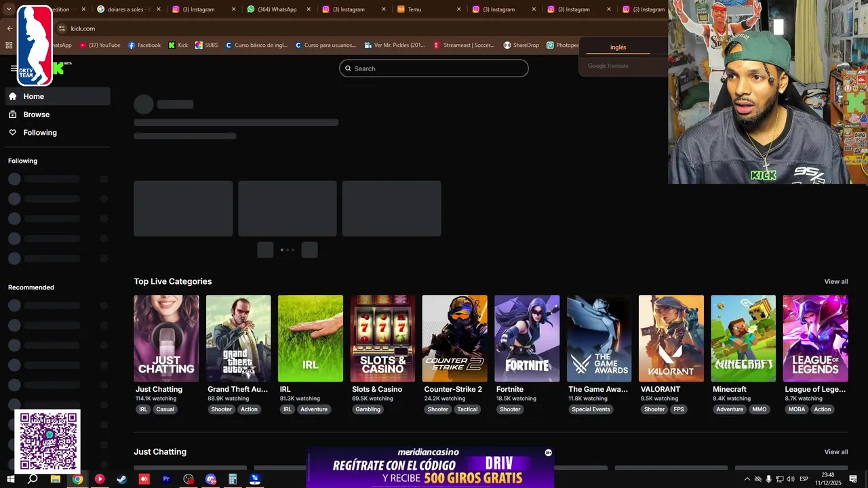
Task: Open the Slots & Casino category card
Action: [x=382, y=338]
